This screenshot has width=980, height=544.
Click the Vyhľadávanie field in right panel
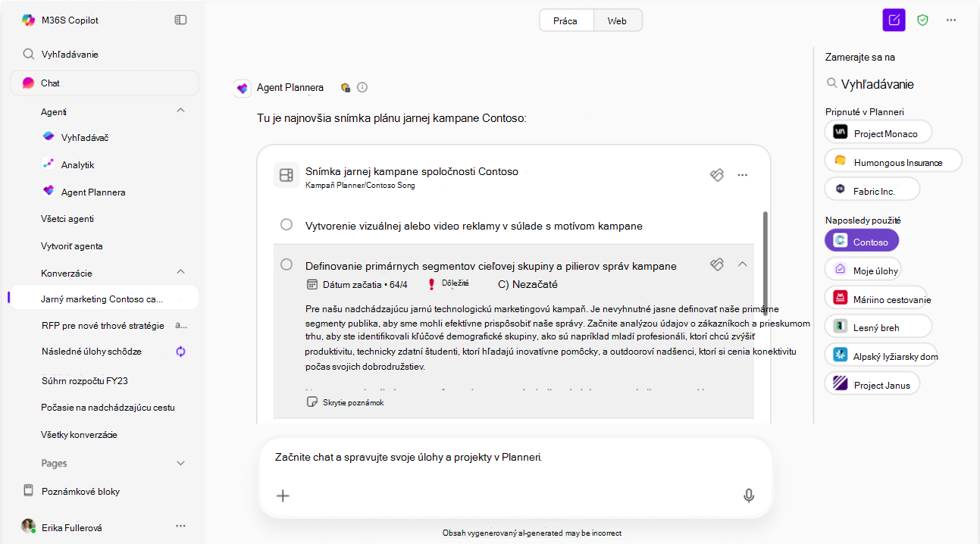(870, 84)
